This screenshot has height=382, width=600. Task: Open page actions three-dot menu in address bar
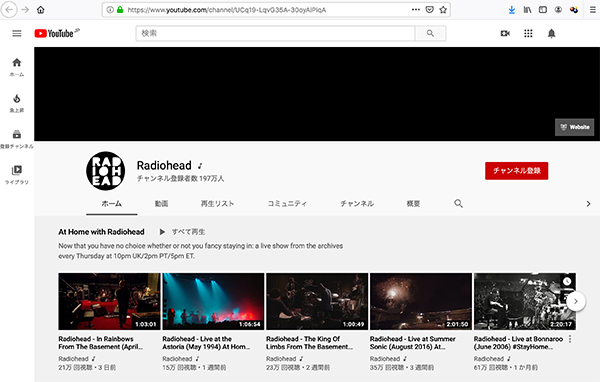[x=416, y=10]
